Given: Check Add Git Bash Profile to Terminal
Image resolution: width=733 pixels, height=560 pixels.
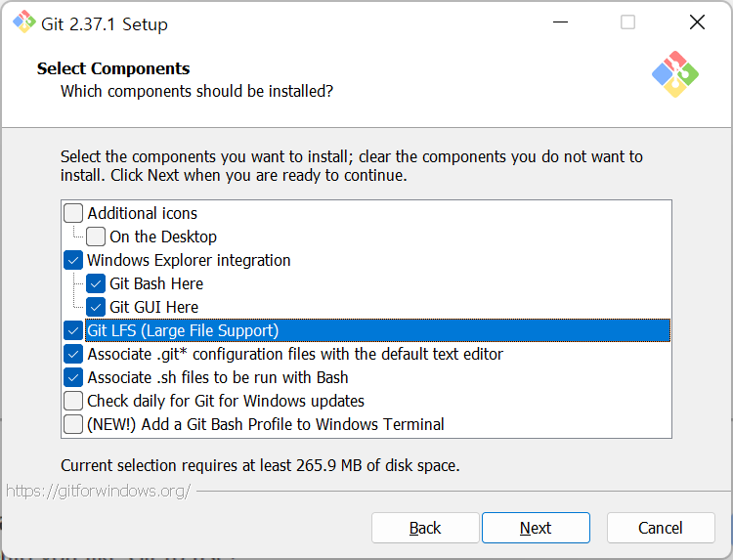Looking at the screenshot, I should 73,424.
